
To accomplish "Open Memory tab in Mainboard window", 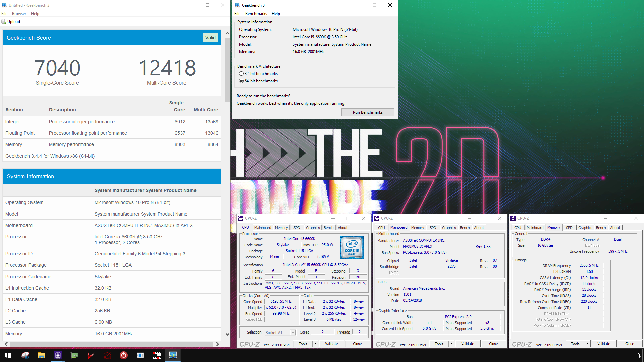I will click(418, 228).
